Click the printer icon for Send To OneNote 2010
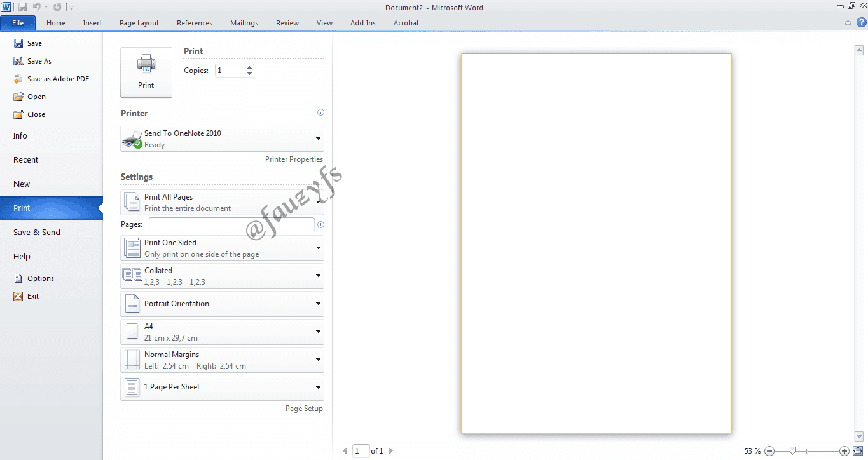This screenshot has width=868, height=460. [x=132, y=139]
